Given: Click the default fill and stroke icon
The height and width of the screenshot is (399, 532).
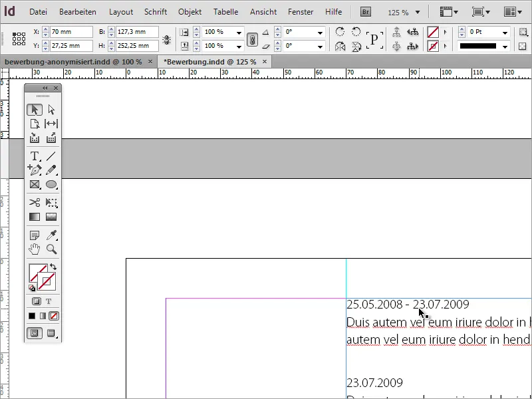Looking at the screenshot, I should coord(31,288).
